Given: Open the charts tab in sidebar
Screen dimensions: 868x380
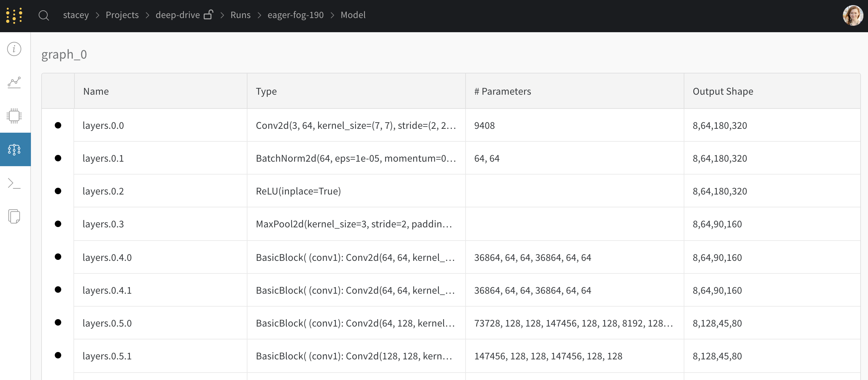Looking at the screenshot, I should coord(14,82).
